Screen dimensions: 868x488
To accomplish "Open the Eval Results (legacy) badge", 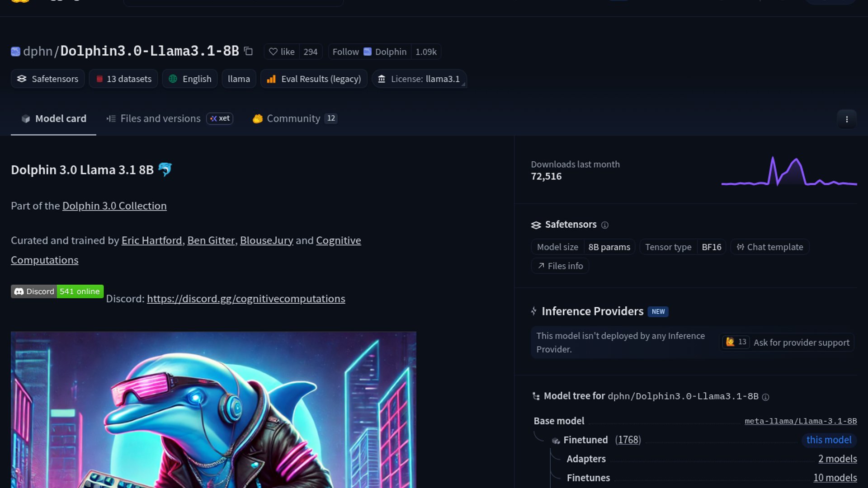I will [314, 79].
